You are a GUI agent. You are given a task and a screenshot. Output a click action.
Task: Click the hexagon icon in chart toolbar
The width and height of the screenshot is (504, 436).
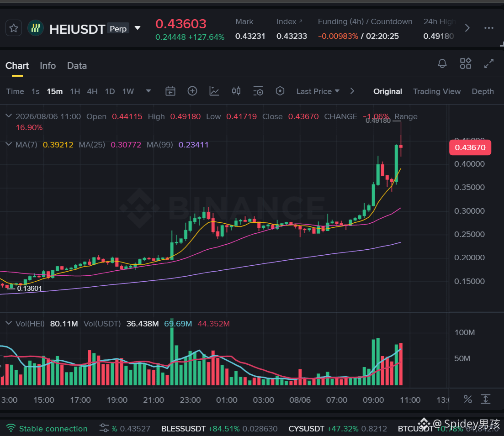tap(280, 91)
